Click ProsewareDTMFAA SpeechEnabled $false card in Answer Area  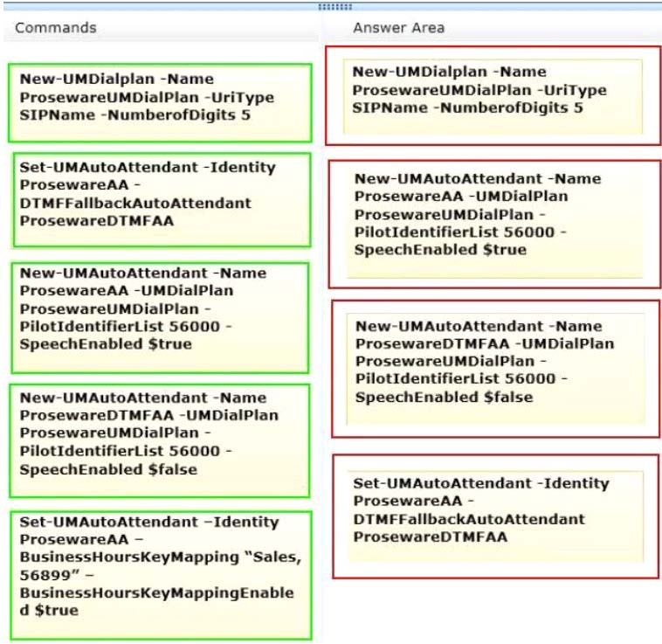(x=496, y=368)
